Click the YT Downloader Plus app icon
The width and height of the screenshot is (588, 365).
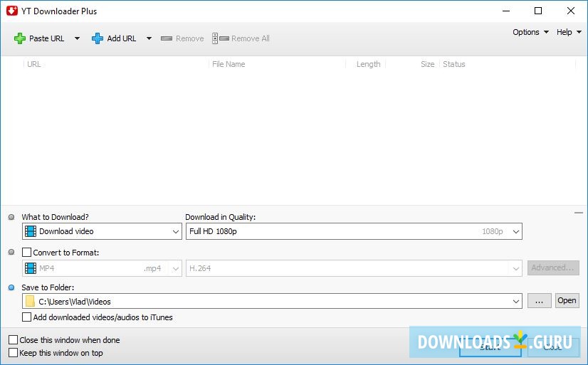coord(12,11)
